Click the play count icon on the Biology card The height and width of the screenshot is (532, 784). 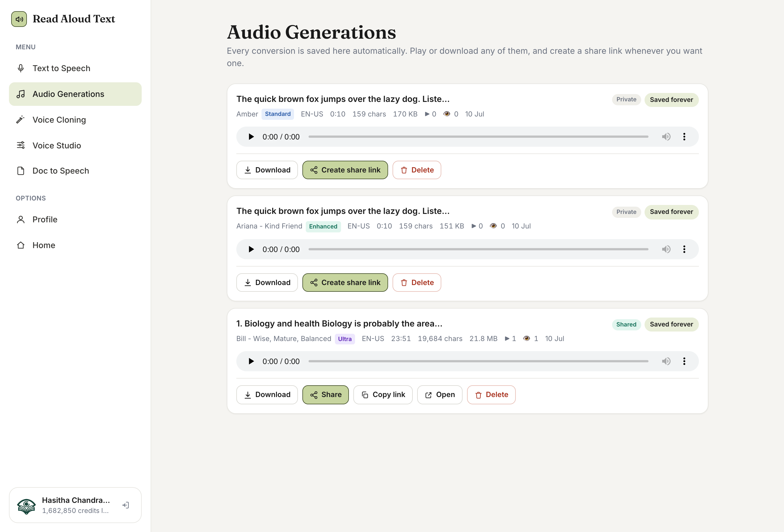coord(507,338)
